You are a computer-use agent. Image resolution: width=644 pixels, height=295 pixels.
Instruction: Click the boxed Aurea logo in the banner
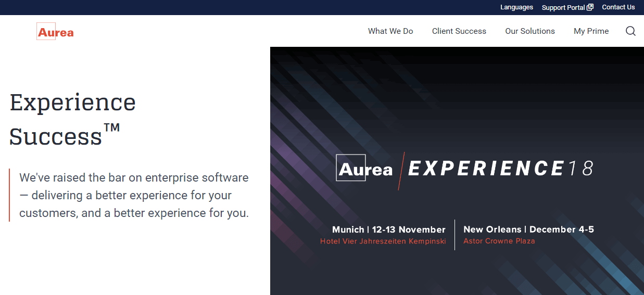[365, 169]
